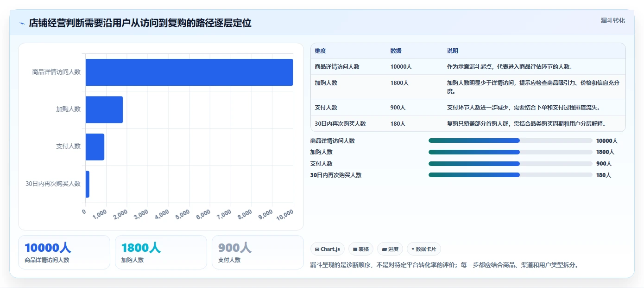Click table cell 1800人
Screen dimensions: 644x288
[399, 83]
